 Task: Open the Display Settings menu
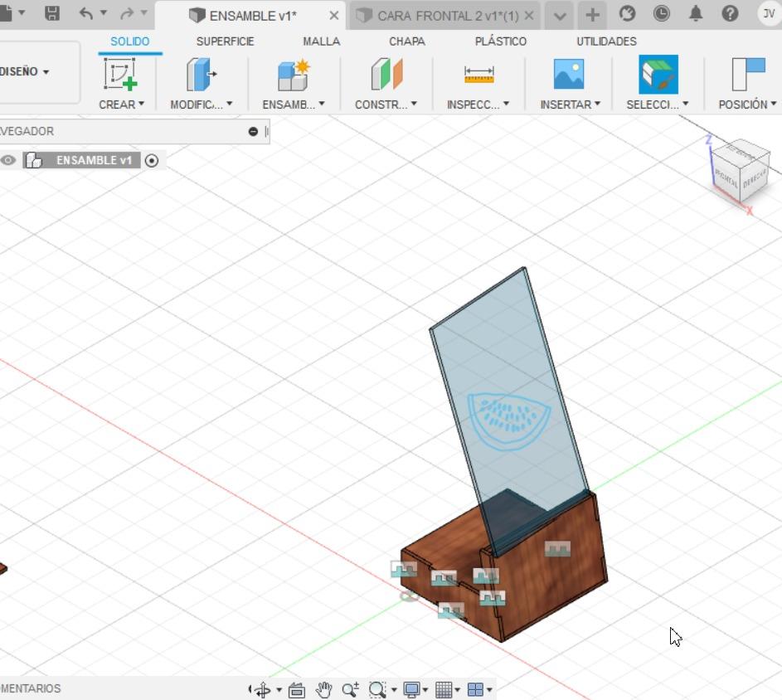coord(415,690)
